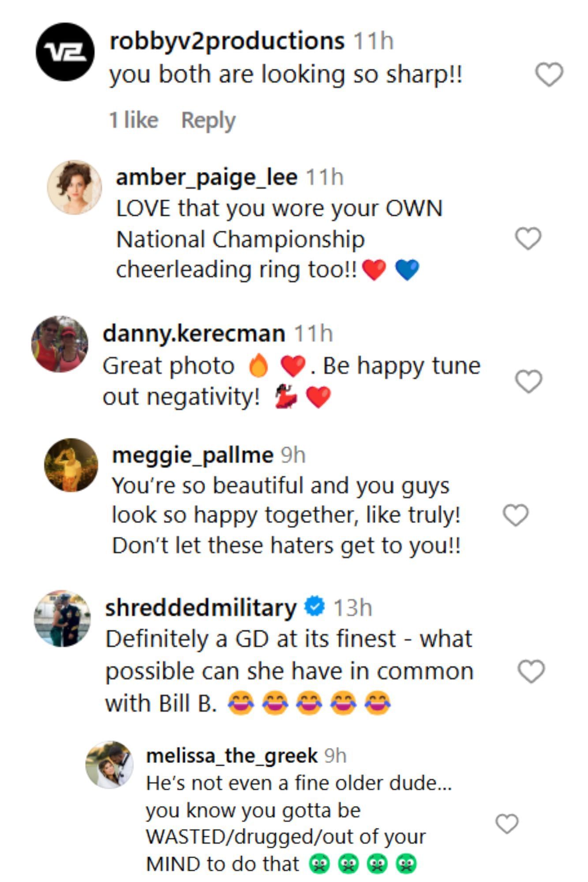Open the meggie_pallme username
588x882 pixels.
coord(192,455)
